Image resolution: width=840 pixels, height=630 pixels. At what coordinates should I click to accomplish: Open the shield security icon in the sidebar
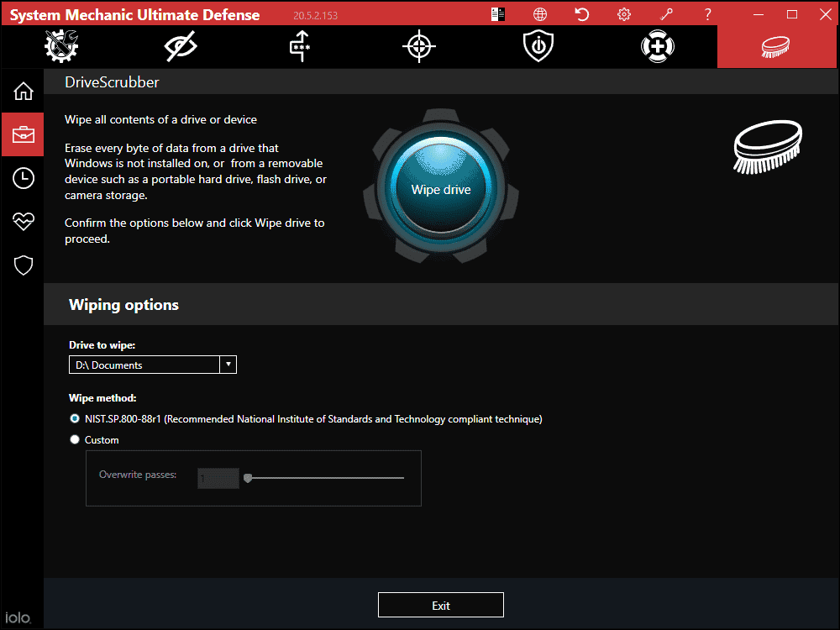click(x=22, y=265)
